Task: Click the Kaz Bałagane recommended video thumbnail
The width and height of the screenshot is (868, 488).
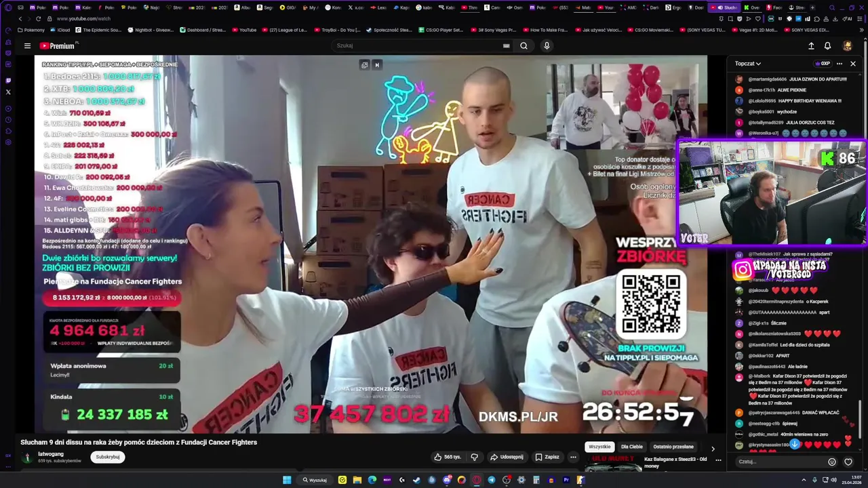Action: point(612,462)
